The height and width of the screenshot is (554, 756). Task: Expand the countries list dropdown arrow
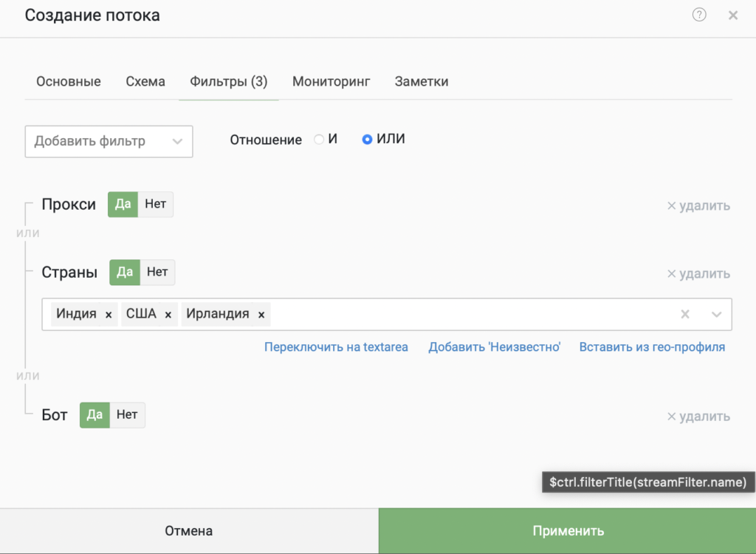point(716,315)
